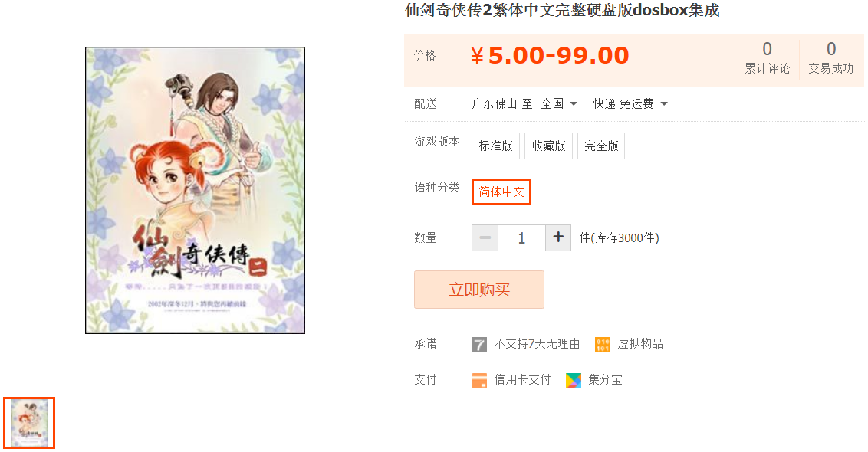Viewport: 868px width, 452px height.
Task: Toggle the 简体中文 language option
Action: (501, 192)
